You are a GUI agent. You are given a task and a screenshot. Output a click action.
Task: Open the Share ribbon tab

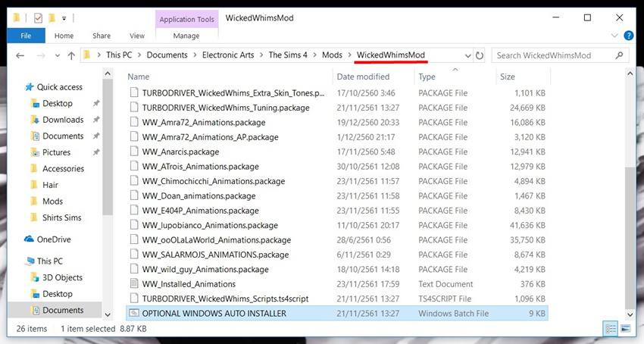coord(102,36)
